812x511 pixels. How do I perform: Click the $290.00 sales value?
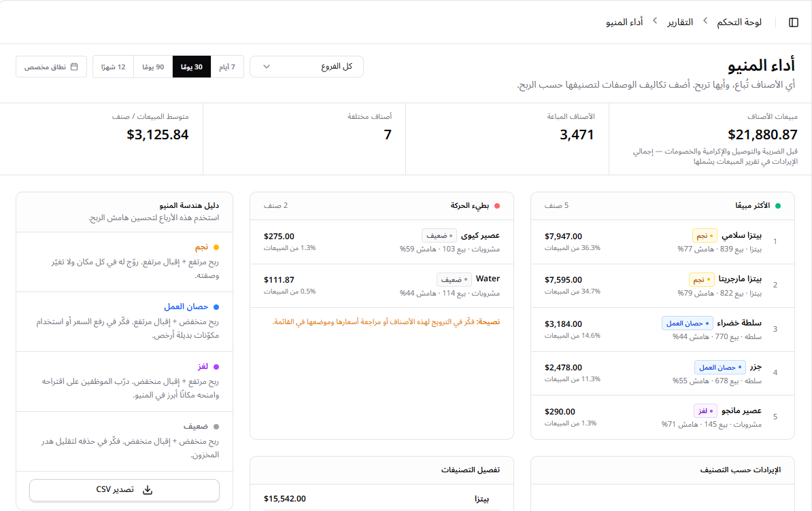(x=560, y=412)
